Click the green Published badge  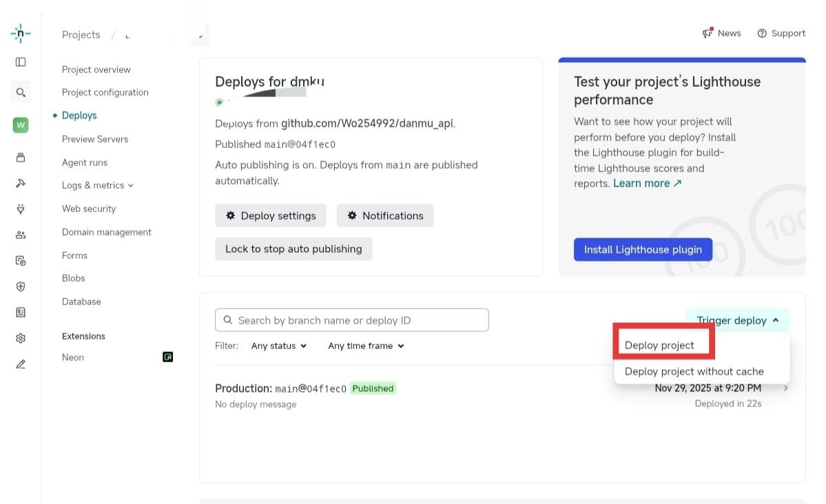(x=373, y=388)
